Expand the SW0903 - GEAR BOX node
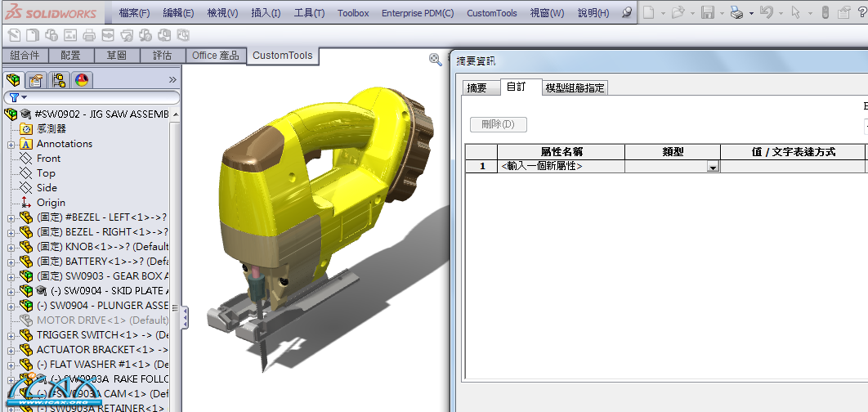Viewport: 868px width, 412px height. 11,277
